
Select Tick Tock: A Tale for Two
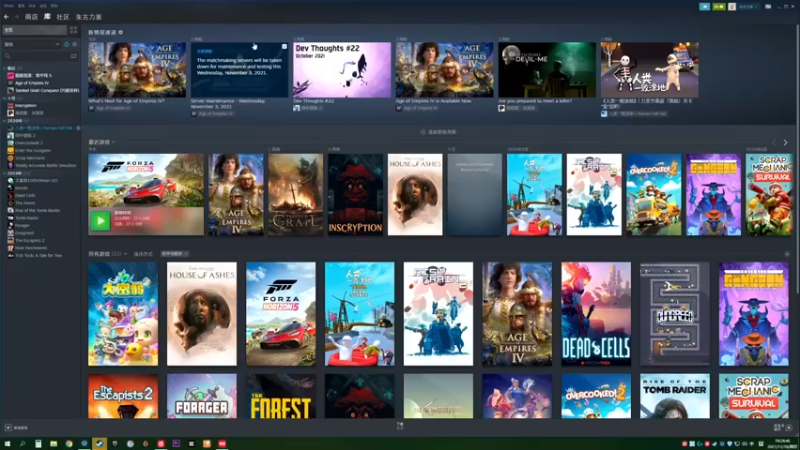35,255
